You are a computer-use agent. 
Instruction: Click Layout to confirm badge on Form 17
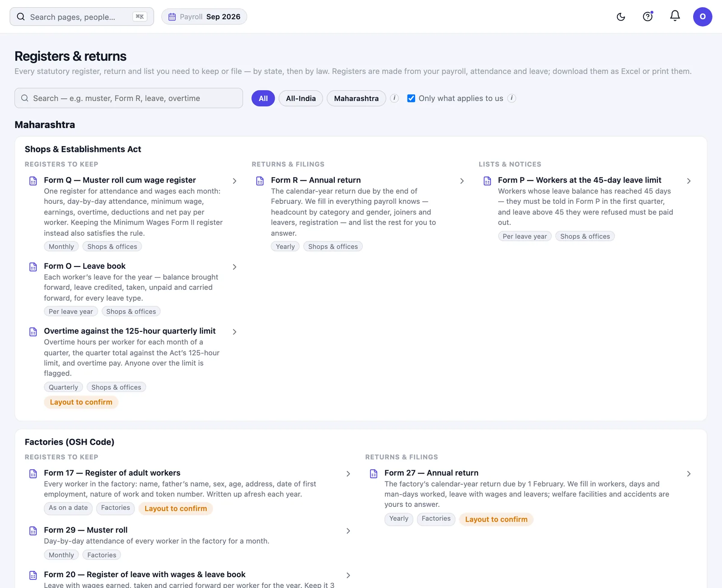coord(176,509)
